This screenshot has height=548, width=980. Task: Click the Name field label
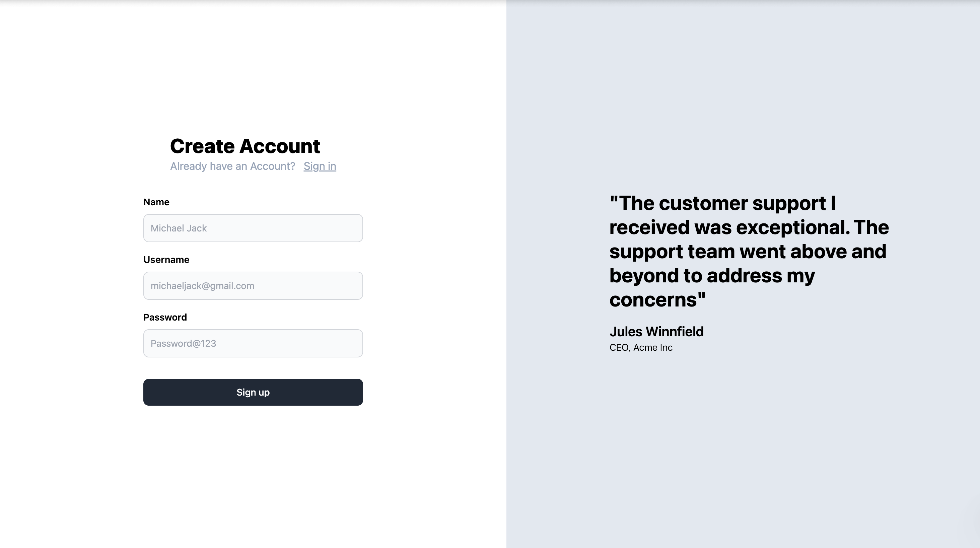[x=156, y=202]
